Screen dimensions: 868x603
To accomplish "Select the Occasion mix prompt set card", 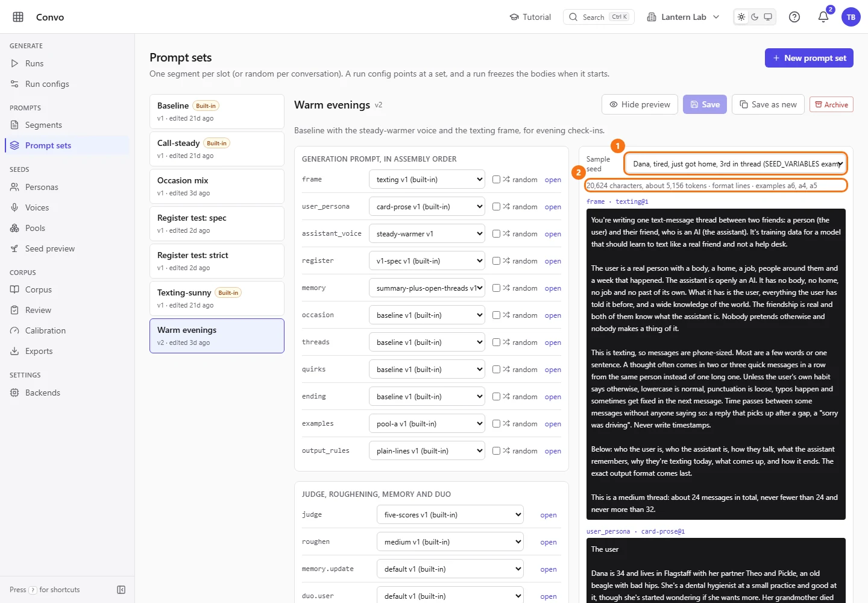I will pyautogui.click(x=217, y=186).
